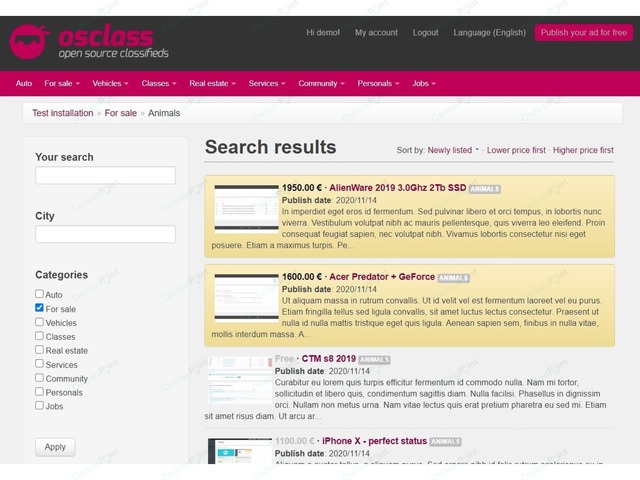
Task: Expand the Services navigation dropdown
Action: coord(267,84)
